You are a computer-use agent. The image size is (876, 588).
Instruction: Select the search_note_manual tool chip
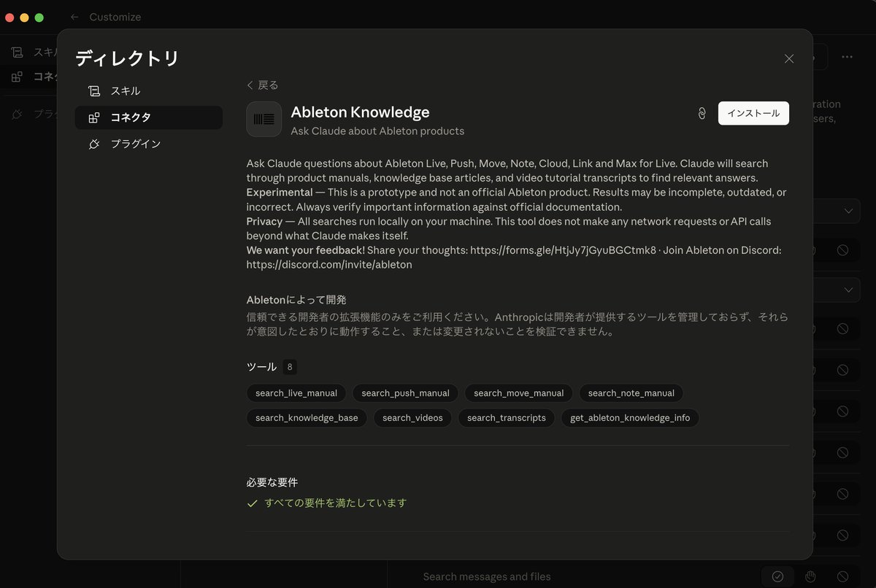click(631, 393)
